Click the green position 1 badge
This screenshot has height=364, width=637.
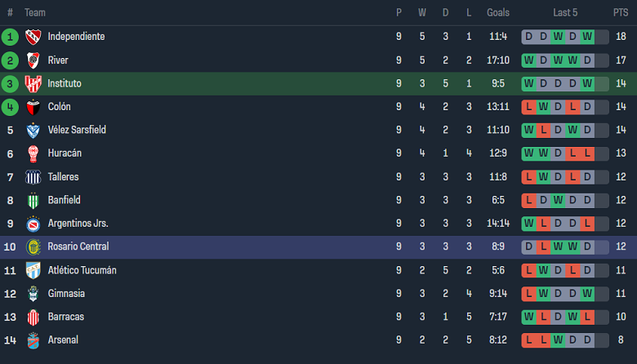coord(10,37)
